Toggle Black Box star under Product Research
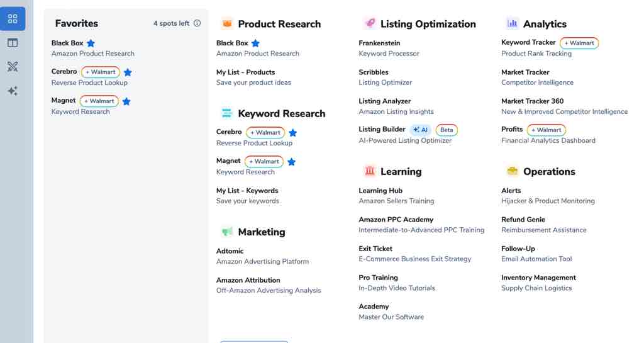Screen dimensions: 644x343 click(255, 43)
